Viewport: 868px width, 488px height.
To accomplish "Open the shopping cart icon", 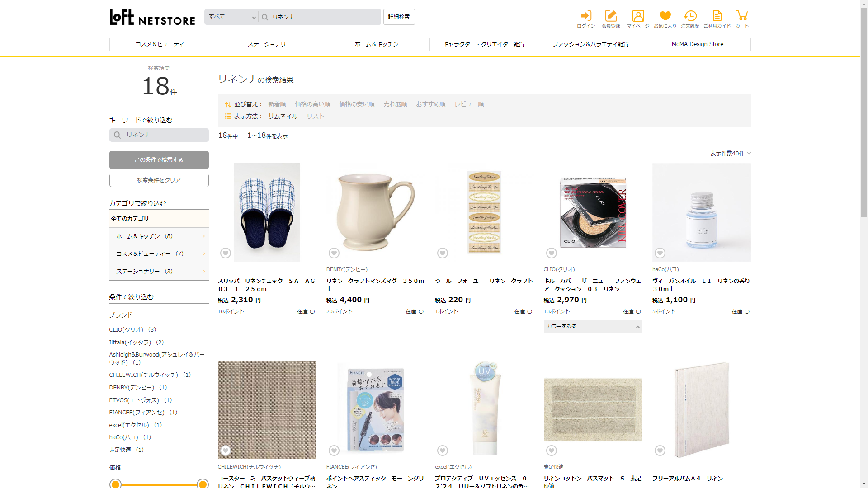I will click(x=742, y=16).
